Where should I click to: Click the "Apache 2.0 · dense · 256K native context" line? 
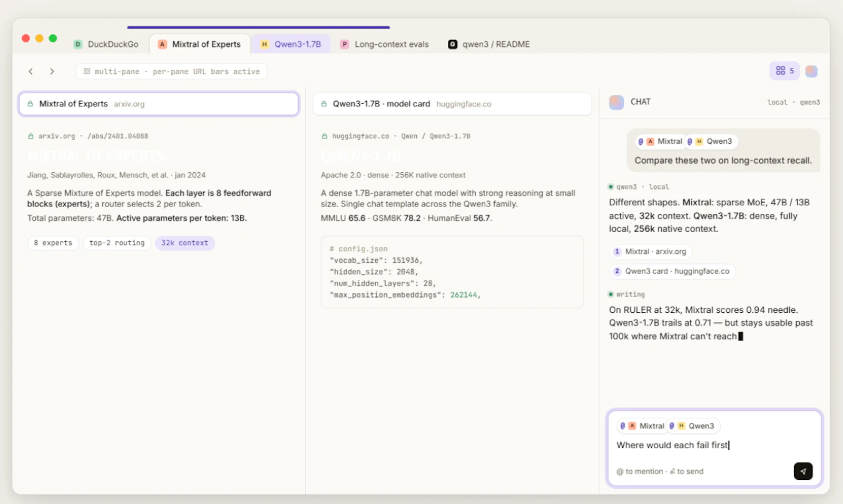(393, 175)
